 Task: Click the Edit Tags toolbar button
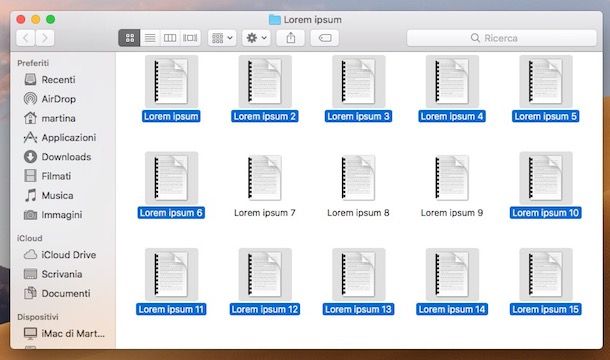tap(324, 38)
